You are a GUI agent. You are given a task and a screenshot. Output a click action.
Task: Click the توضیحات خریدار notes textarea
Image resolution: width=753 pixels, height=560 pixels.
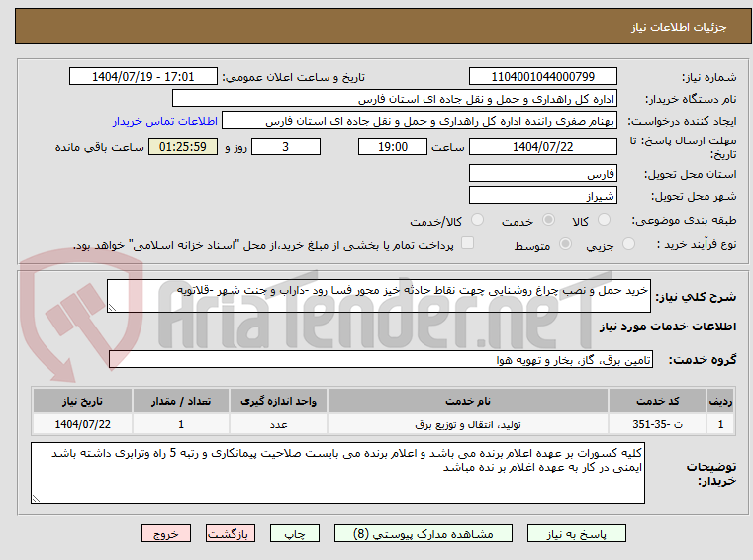click(x=337, y=473)
